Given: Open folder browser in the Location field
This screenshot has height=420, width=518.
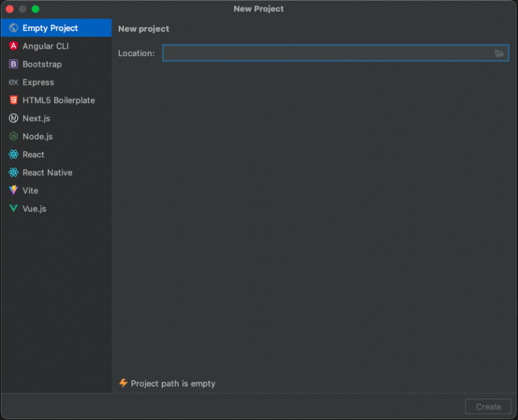Looking at the screenshot, I should 499,53.
